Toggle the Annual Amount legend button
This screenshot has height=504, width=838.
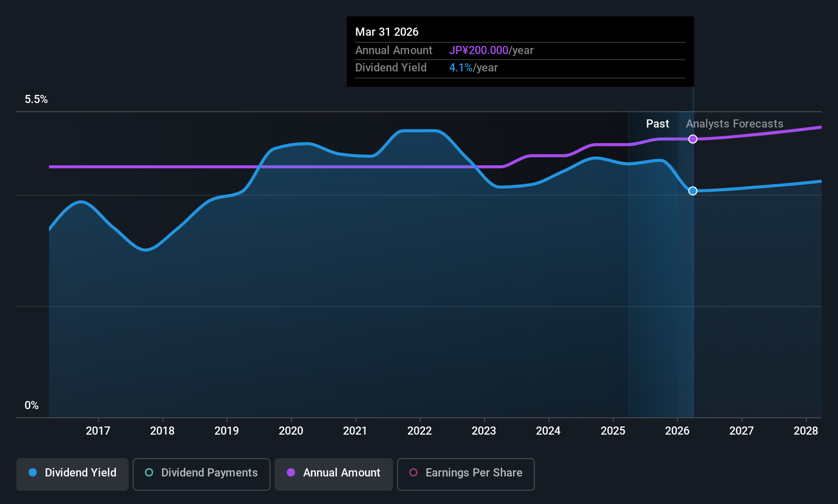point(334,474)
